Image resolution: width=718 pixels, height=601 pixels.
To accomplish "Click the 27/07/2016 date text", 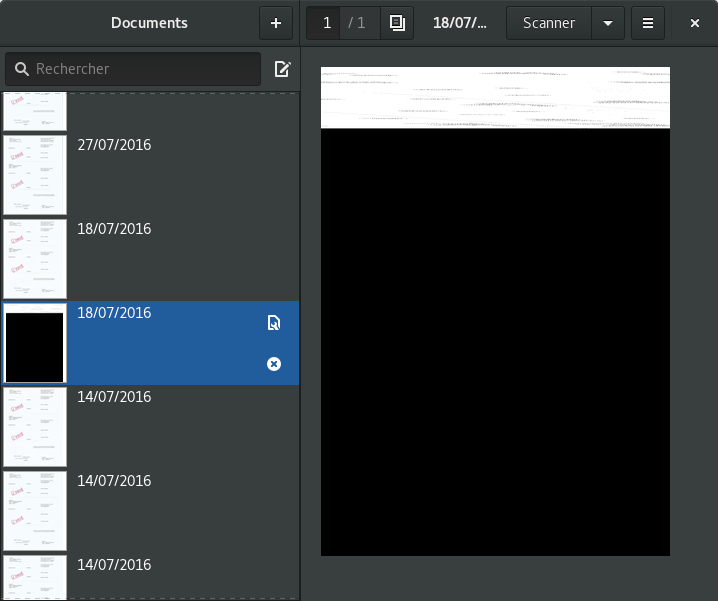I will click(x=114, y=145).
